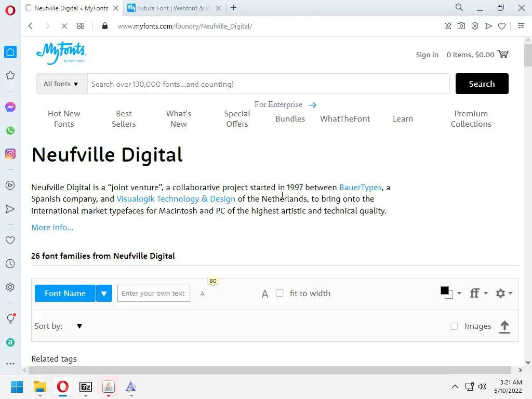Open ad blocker shield icon

click(475, 26)
